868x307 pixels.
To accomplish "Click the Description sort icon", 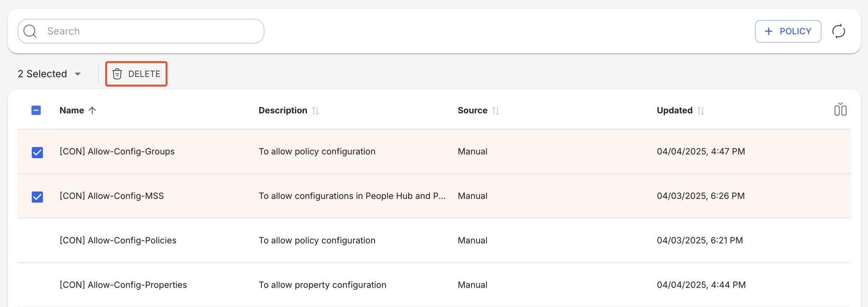I will pyautogui.click(x=316, y=110).
